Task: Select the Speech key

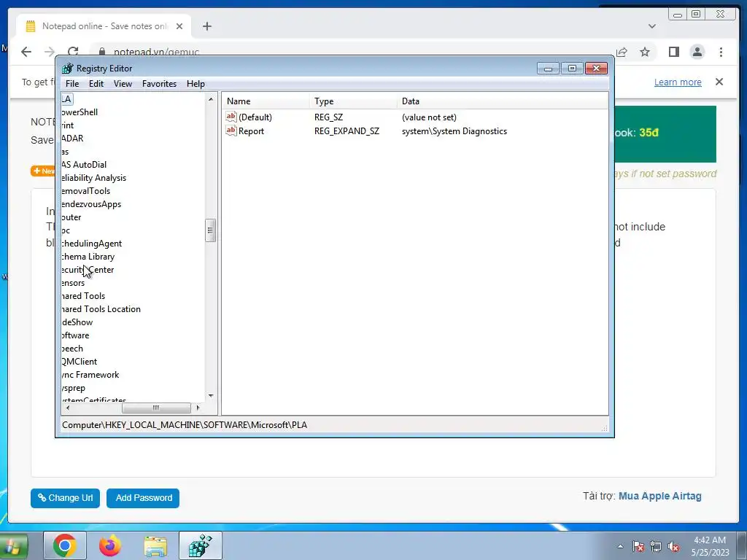Action: pyautogui.click(x=72, y=349)
